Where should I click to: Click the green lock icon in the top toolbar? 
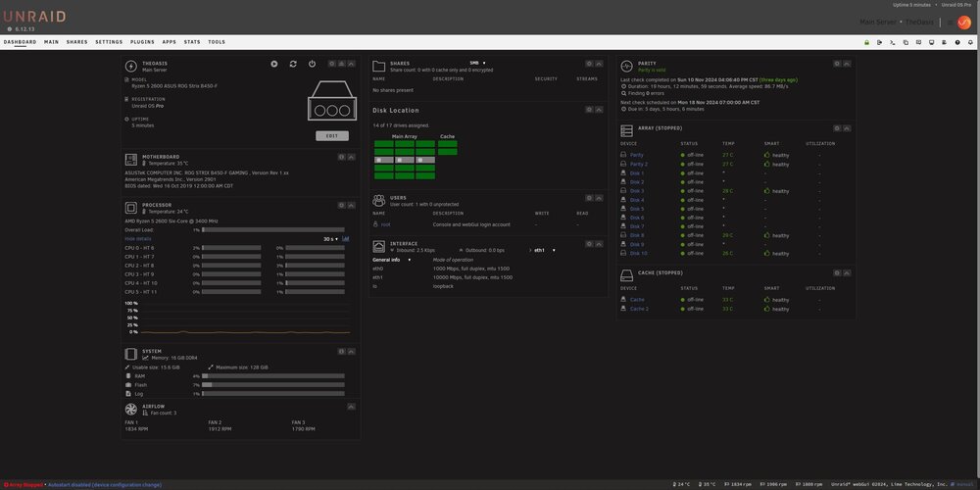pos(866,42)
